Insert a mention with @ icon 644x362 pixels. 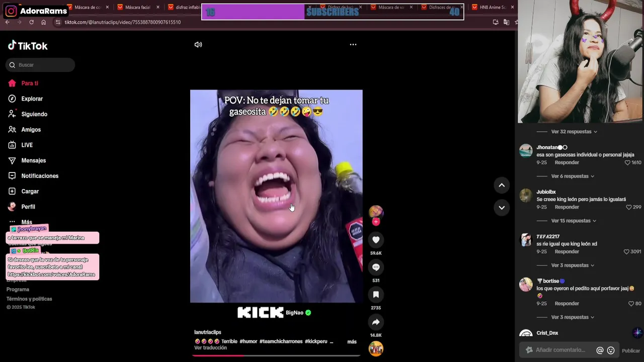(x=600, y=350)
